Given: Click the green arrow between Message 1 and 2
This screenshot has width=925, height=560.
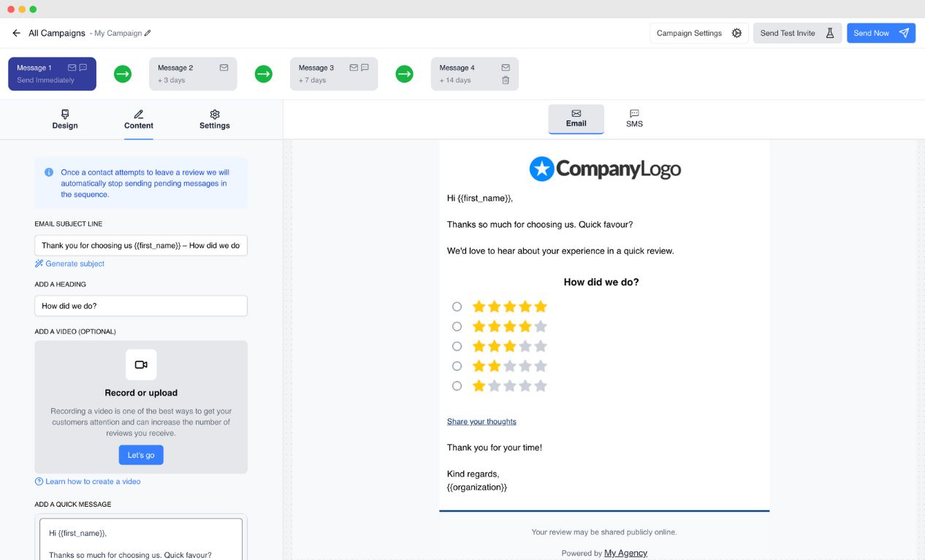Looking at the screenshot, I should 122,74.
